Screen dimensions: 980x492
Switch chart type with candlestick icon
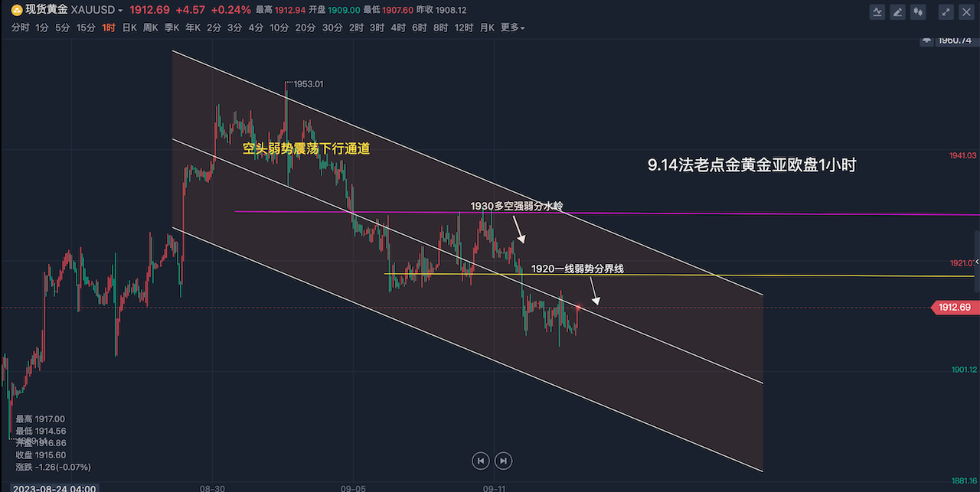tap(919, 11)
